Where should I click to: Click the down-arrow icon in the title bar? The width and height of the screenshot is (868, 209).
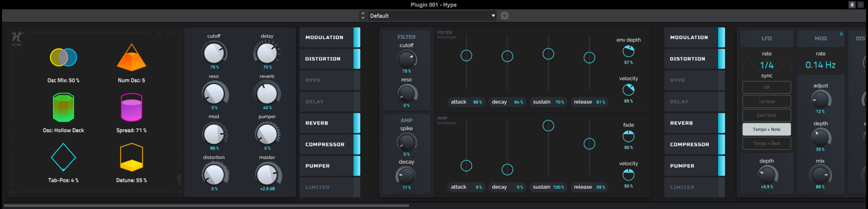click(852, 5)
